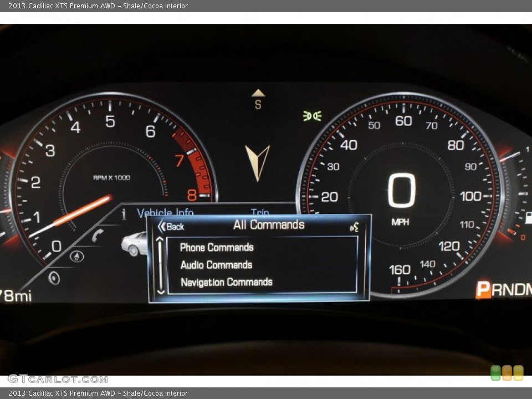This screenshot has height=399, width=532.
Task: Click the 160 speedometer mark
Action: point(400,270)
